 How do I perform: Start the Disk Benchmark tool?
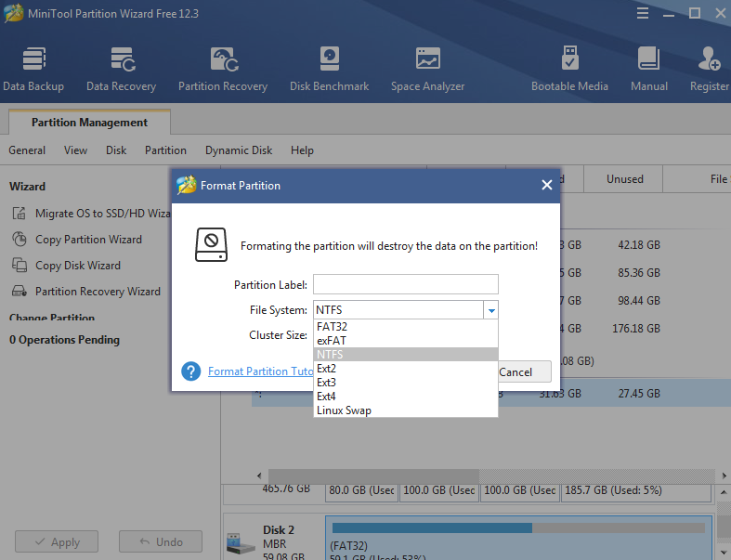329,69
